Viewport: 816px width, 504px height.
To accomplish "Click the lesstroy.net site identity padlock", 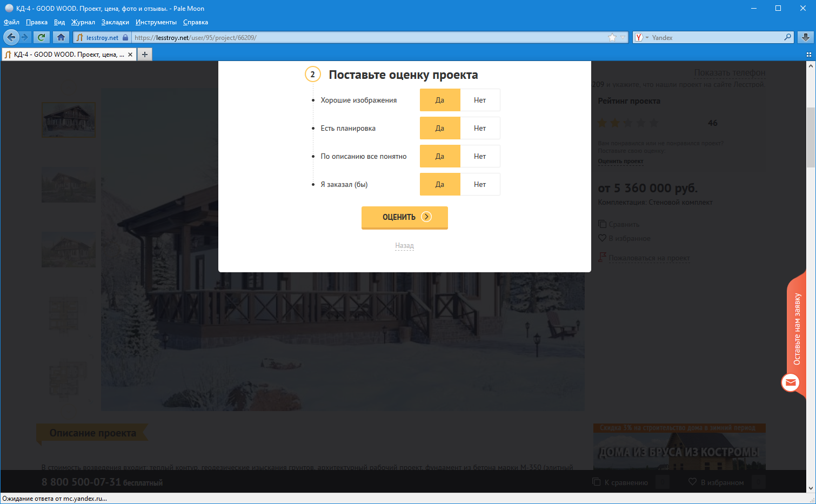I will [125, 38].
